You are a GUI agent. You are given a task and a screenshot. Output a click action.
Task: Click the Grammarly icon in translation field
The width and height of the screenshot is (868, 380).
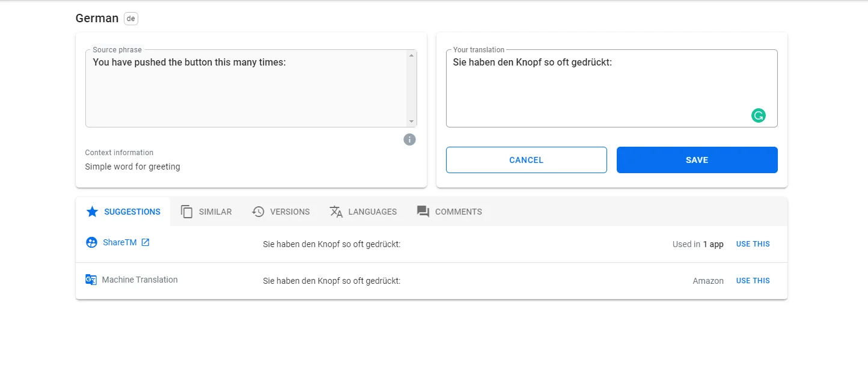758,115
